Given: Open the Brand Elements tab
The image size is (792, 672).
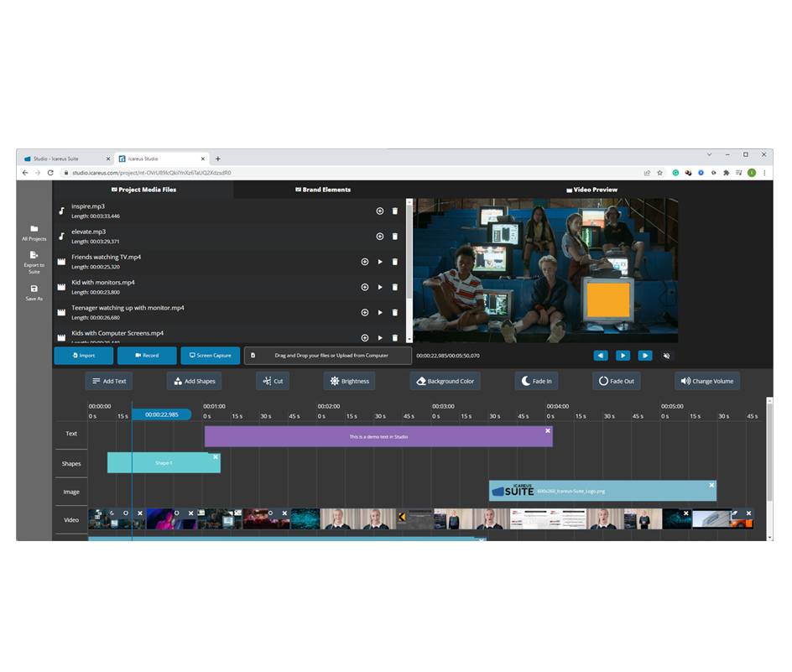Looking at the screenshot, I should point(323,190).
